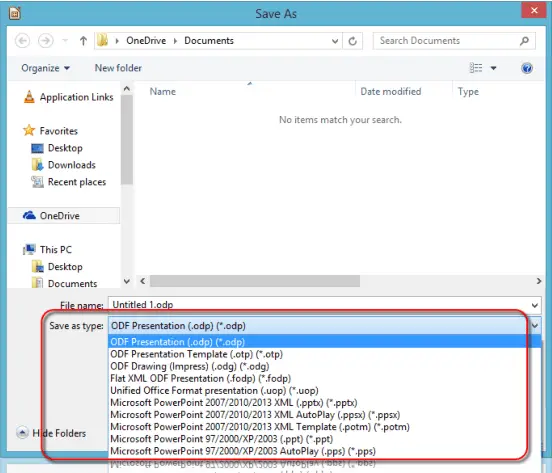This screenshot has width=552, height=473.
Task: Choose PowerPoint 2007/2010/2013 XML AutoPlay (.ppsx)
Action: (324, 415)
